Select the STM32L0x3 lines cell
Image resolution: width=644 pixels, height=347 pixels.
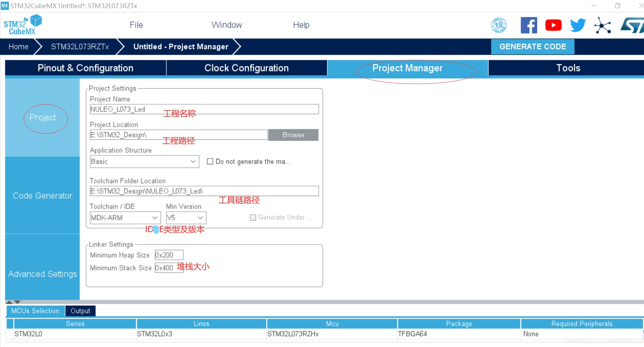click(x=201, y=334)
